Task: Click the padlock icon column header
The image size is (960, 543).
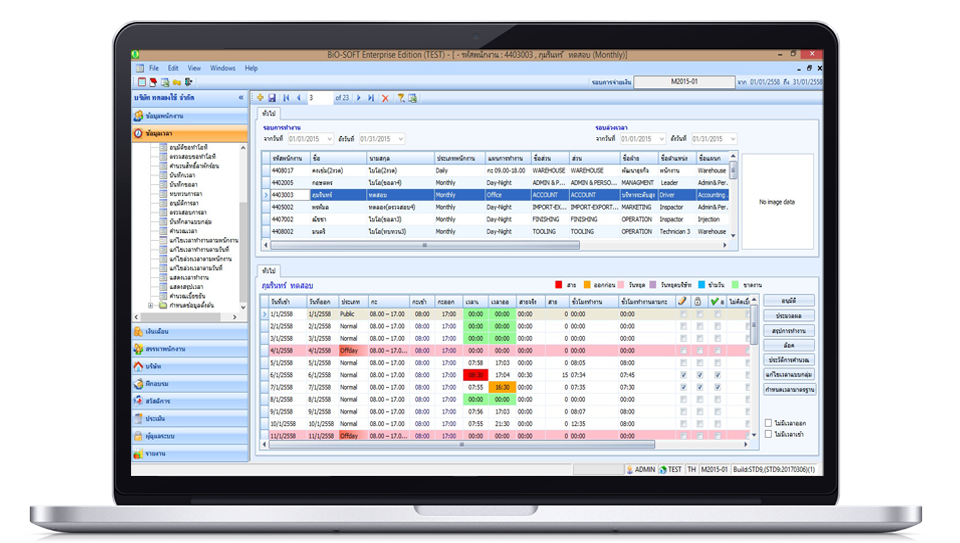Action: coord(698,301)
